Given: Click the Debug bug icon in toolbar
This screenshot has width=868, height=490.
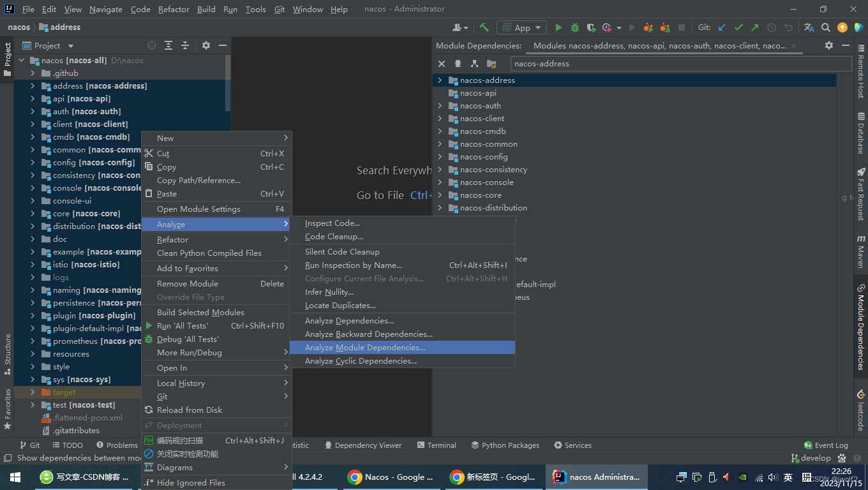Looking at the screenshot, I should [575, 27].
